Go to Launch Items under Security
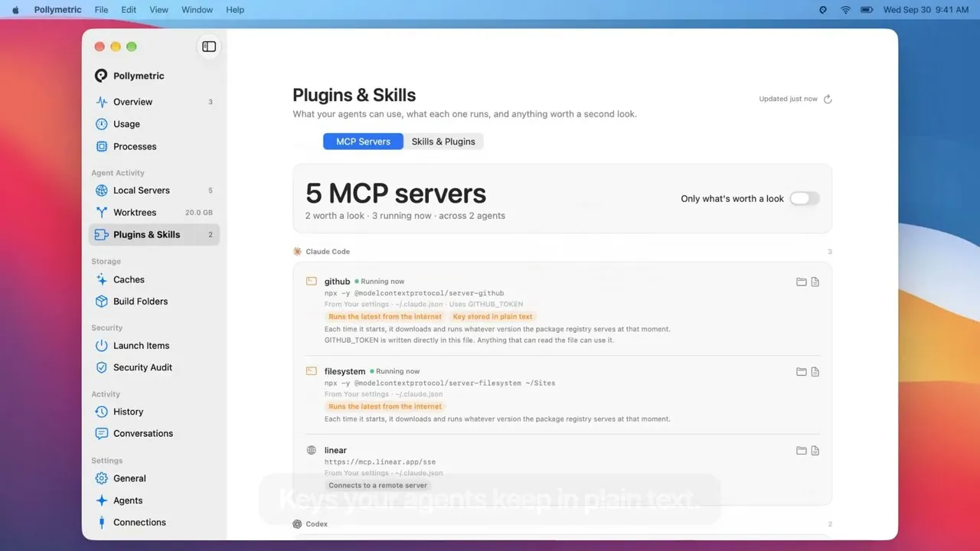 [154, 346]
